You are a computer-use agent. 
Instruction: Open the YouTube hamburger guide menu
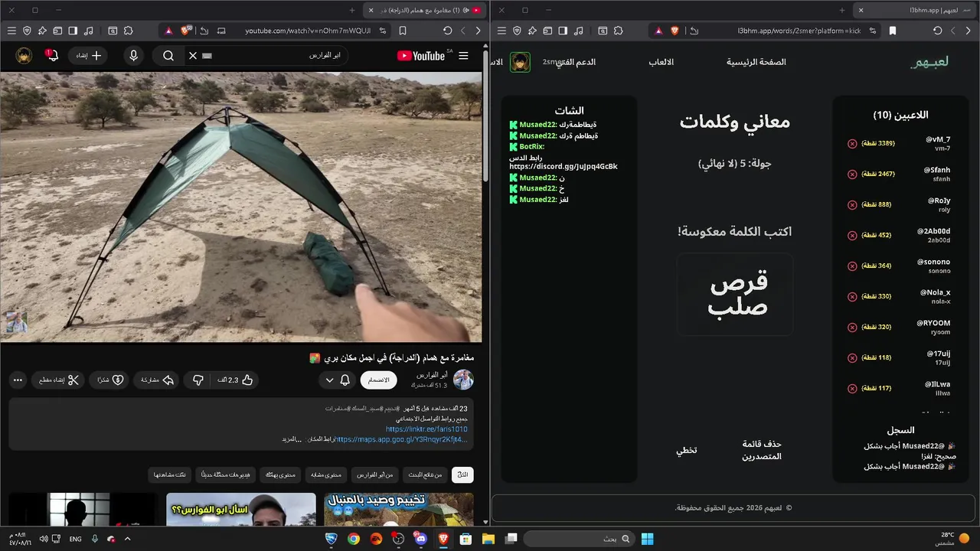coord(463,56)
